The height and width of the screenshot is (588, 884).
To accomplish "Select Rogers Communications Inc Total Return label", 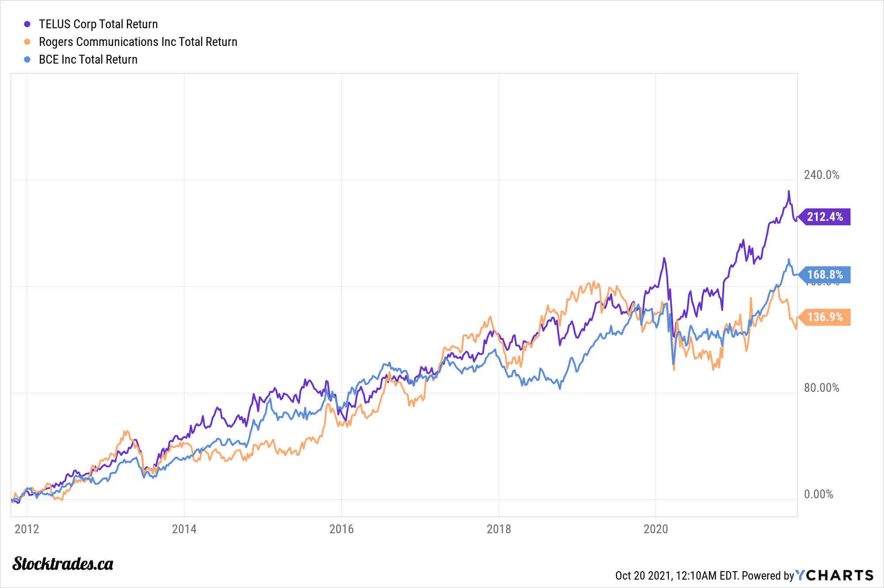I will (x=138, y=42).
